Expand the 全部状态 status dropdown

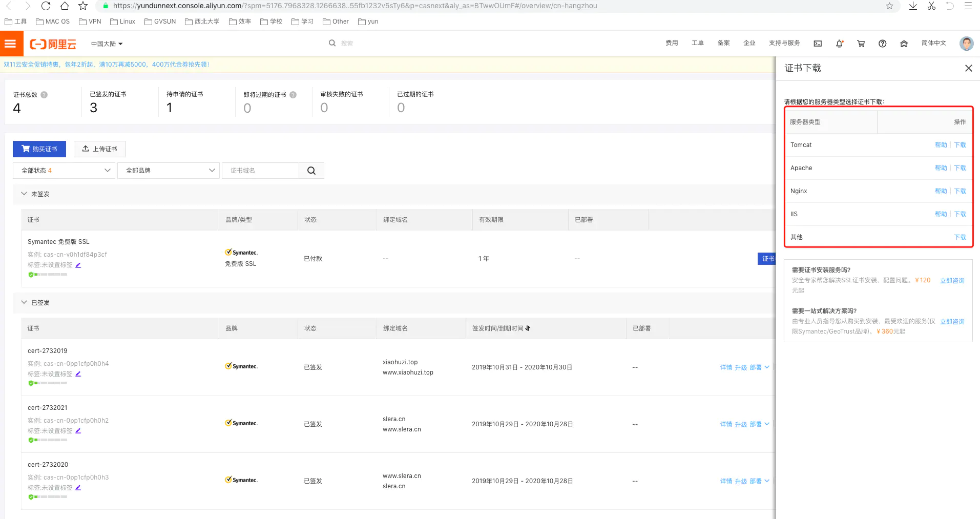64,171
